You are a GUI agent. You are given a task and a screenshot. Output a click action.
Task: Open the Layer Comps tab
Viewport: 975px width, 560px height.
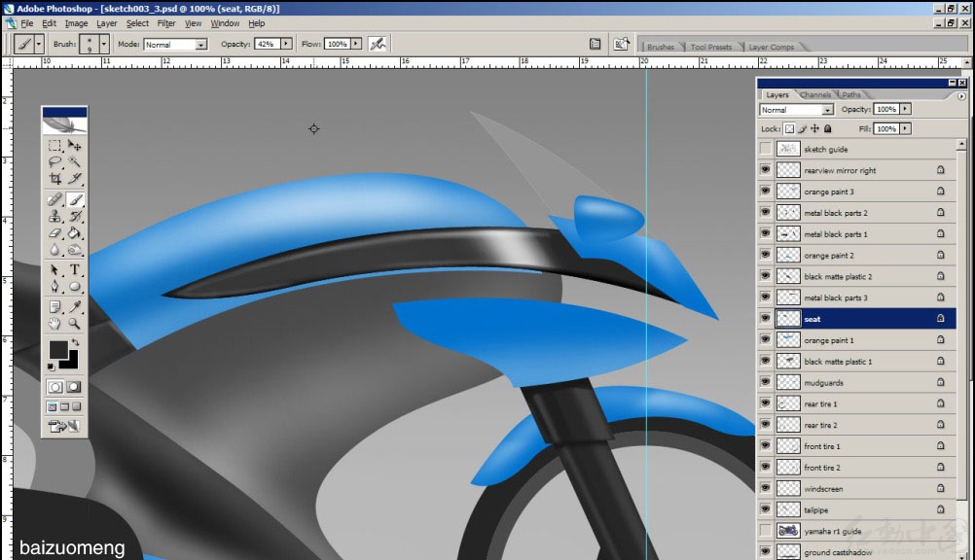pyautogui.click(x=771, y=47)
